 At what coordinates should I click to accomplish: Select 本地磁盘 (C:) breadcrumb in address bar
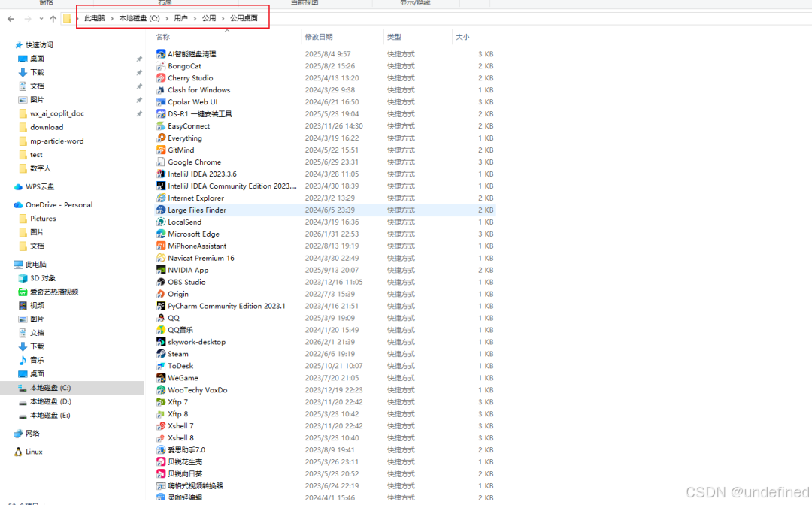140,18
